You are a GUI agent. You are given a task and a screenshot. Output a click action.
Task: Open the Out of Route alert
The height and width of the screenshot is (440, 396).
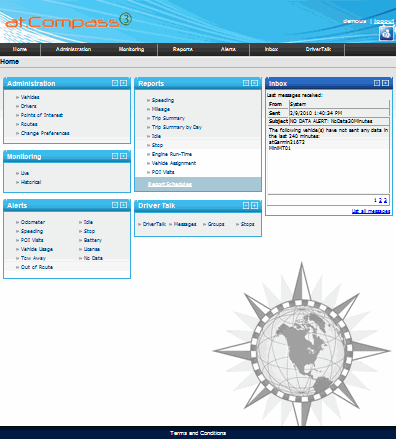tap(37, 267)
